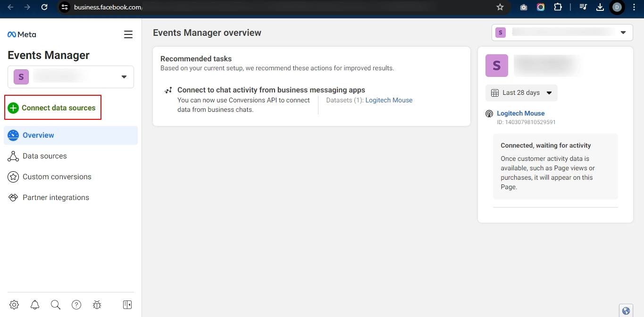Open the Chrome profile avatar
Image resolution: width=644 pixels, height=317 pixels.
tap(617, 7)
